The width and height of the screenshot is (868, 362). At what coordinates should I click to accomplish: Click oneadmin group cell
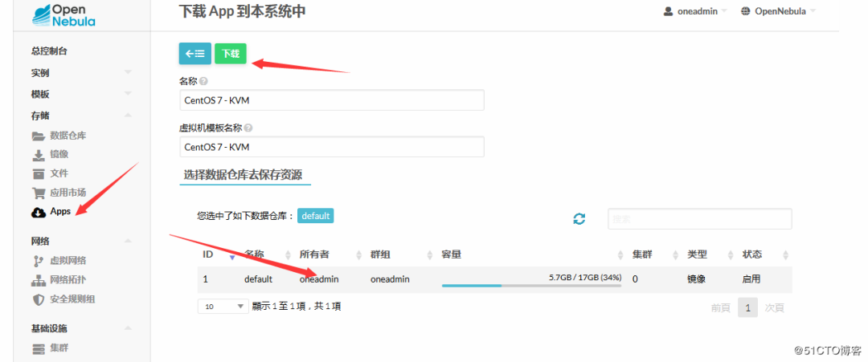tap(390, 279)
